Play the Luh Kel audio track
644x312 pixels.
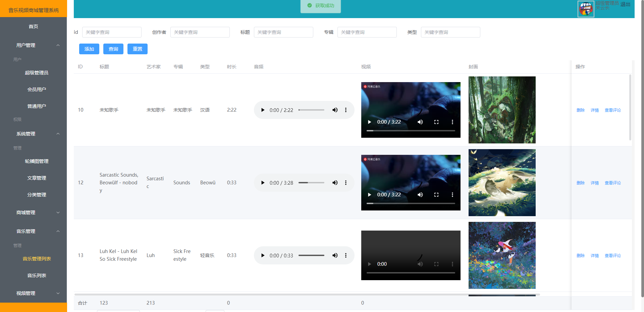(263, 255)
